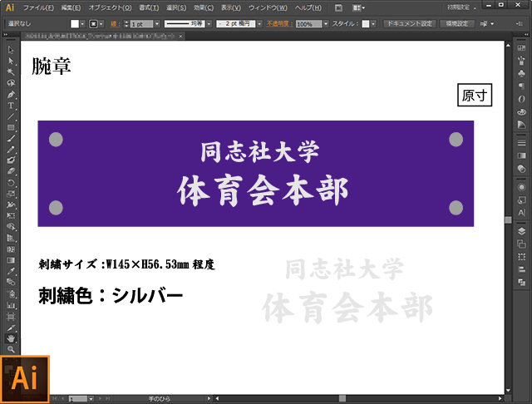Pick the Gradient tool
Viewport: 532px width, 404px height.
[11, 260]
